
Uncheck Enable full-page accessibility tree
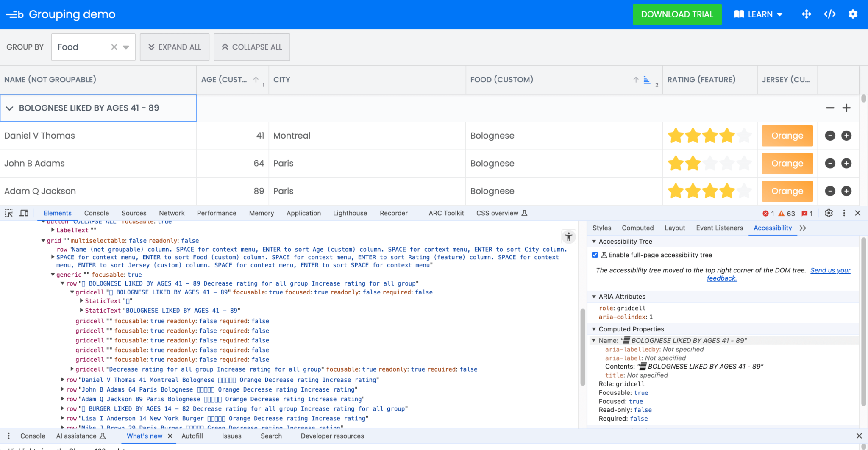[595, 255]
